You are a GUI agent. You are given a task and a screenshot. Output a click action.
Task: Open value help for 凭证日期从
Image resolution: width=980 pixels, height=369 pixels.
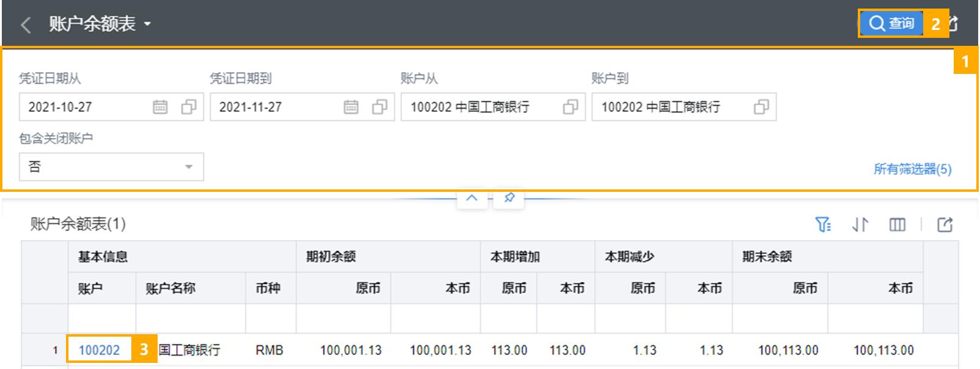click(x=189, y=107)
